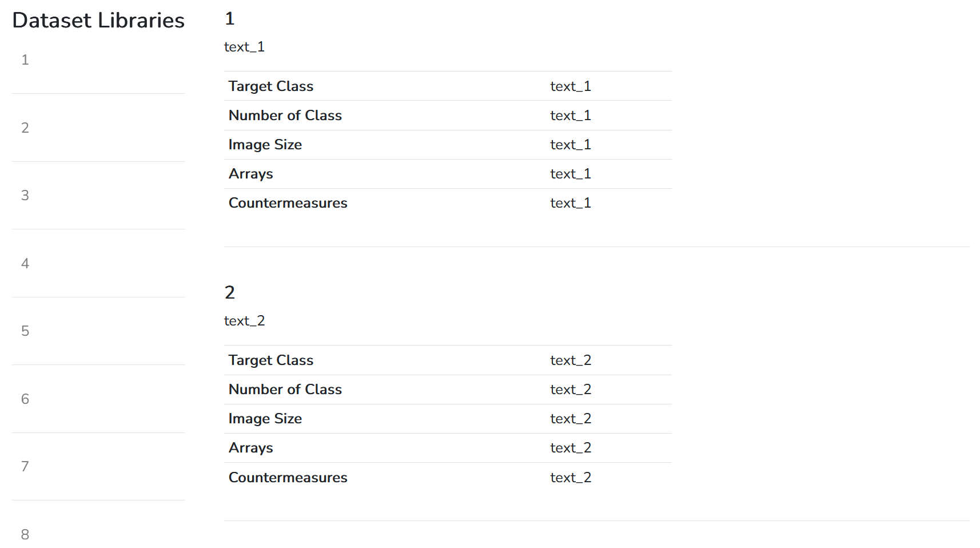Select the Image Size row in dataset 1
The image size is (980, 548).
tap(265, 144)
